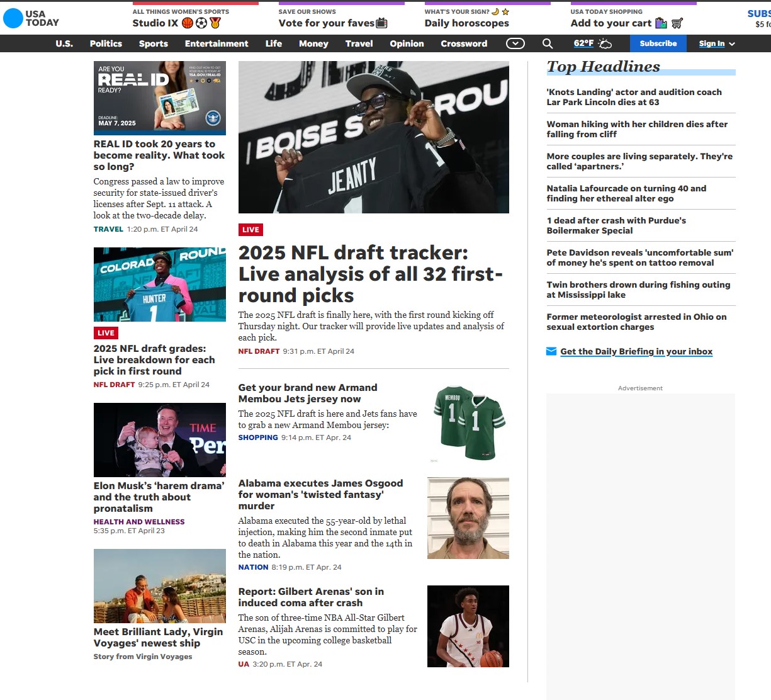Click the UA tag on Arenas story
Viewport: 771px width, 700px height.
click(x=244, y=664)
